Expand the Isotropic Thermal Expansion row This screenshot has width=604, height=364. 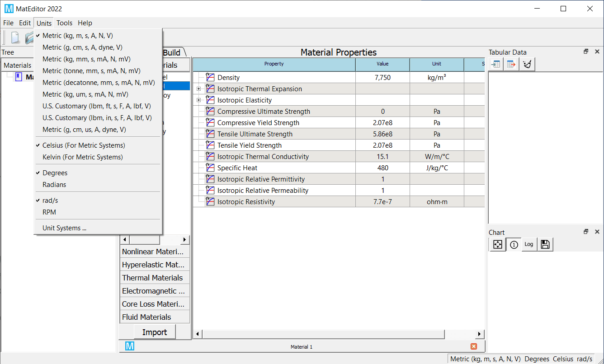[198, 89]
